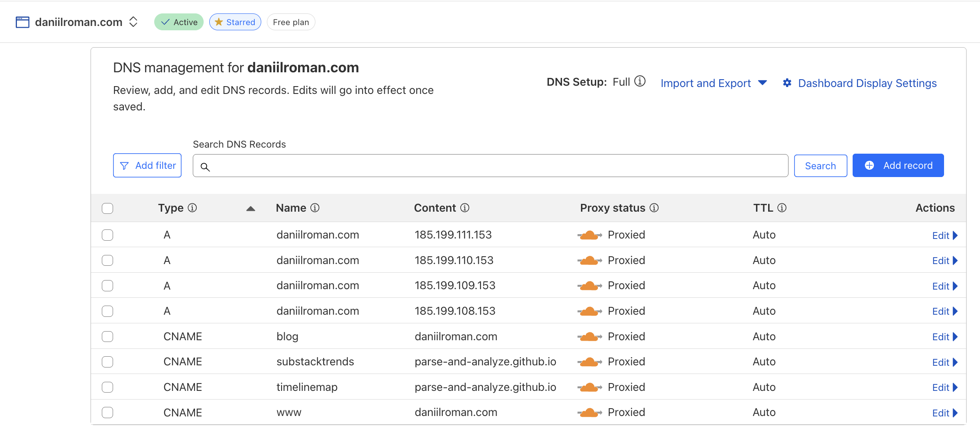980x432 pixels.
Task: Show Name column info icon
Action: [315, 208]
